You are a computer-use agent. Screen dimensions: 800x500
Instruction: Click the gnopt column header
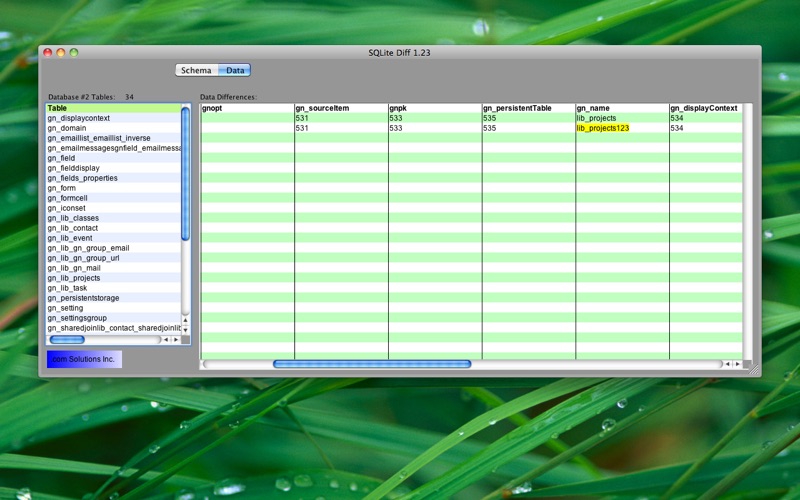(247, 108)
